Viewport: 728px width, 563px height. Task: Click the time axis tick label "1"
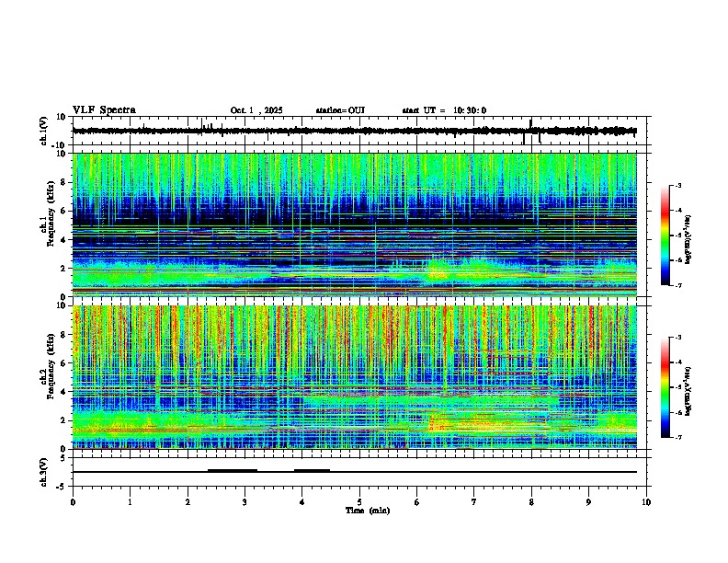130,502
